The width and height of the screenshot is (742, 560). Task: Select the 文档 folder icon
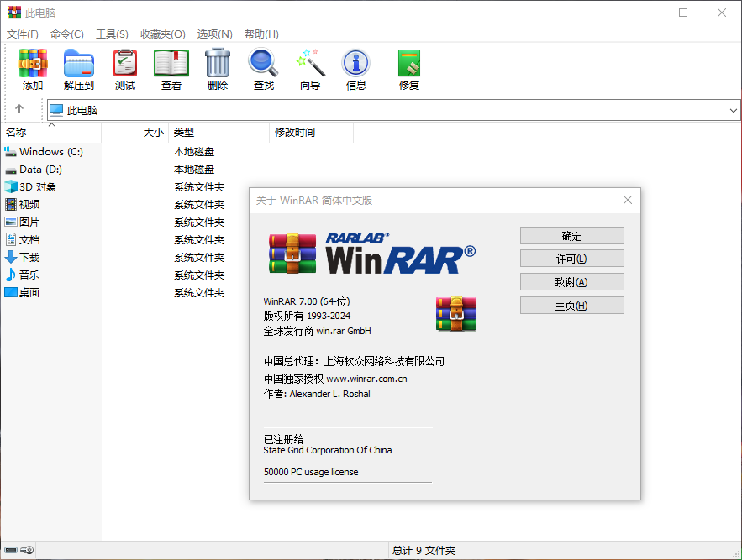point(10,239)
